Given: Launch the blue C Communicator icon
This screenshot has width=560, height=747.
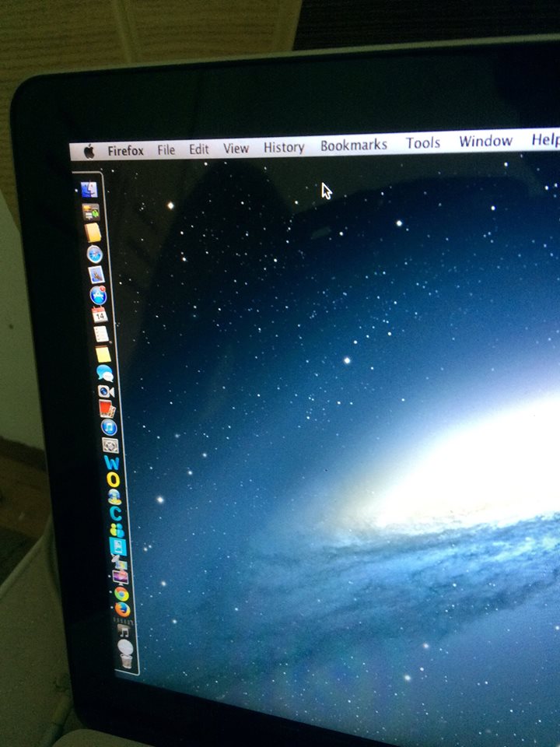Looking at the screenshot, I should 116,514.
